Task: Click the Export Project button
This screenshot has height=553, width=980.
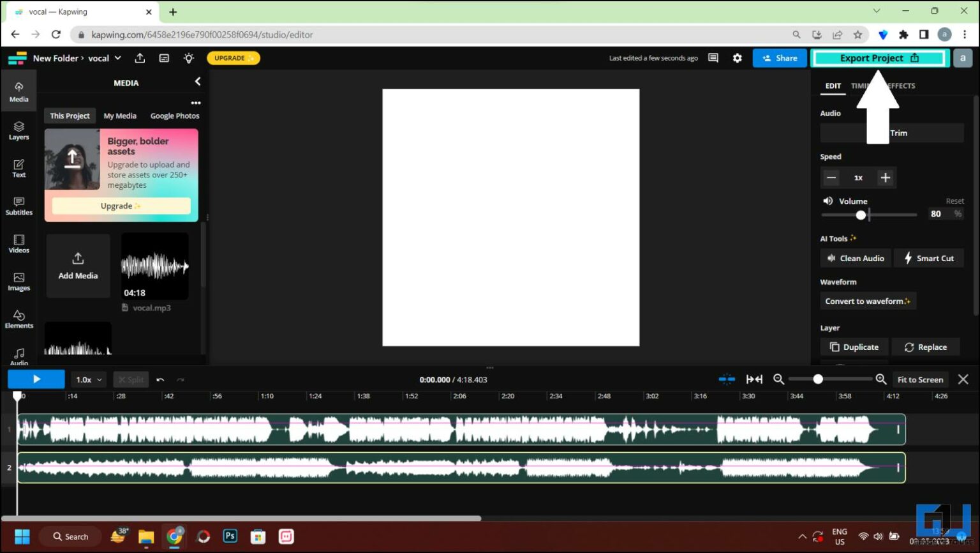Action: point(879,57)
